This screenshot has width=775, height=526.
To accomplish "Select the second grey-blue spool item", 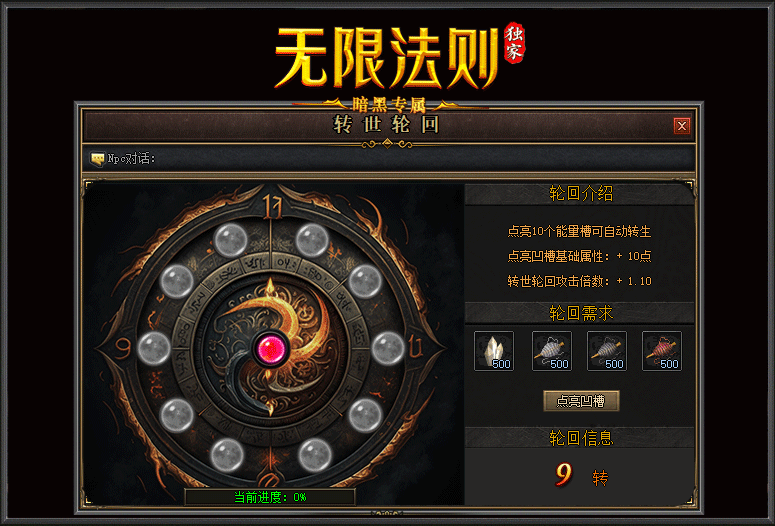I will 606,351.
